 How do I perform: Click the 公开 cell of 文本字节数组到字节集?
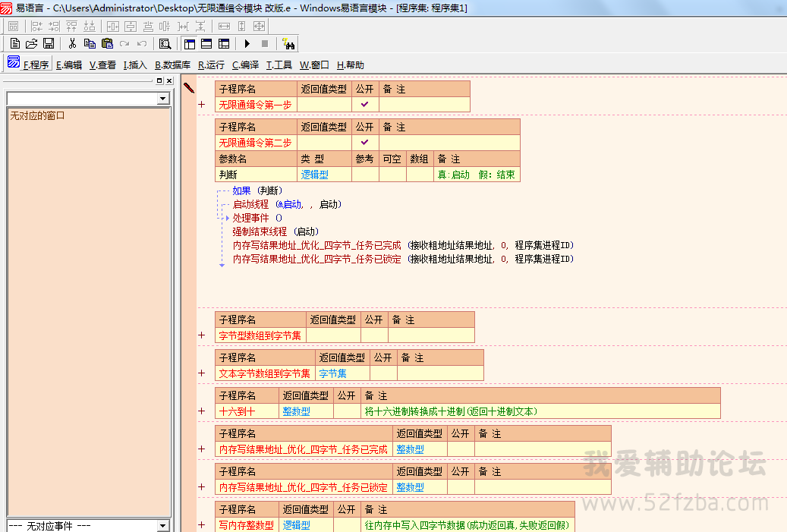383,373
